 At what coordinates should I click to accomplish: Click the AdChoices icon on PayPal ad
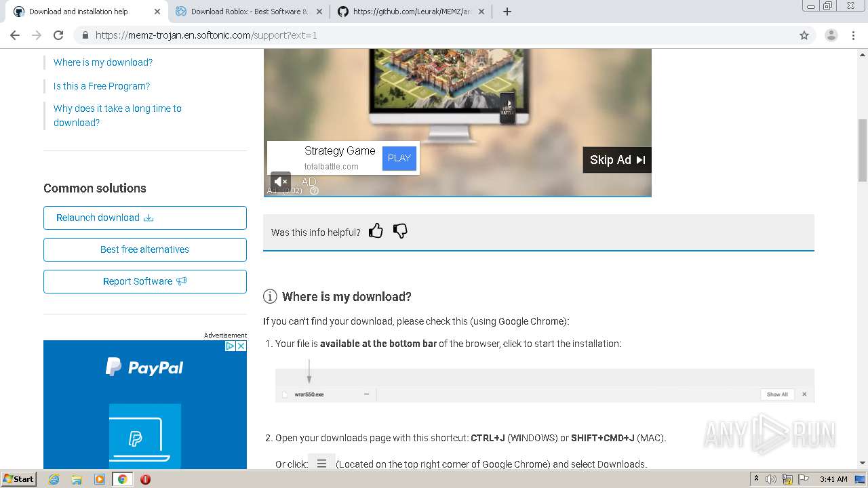230,346
